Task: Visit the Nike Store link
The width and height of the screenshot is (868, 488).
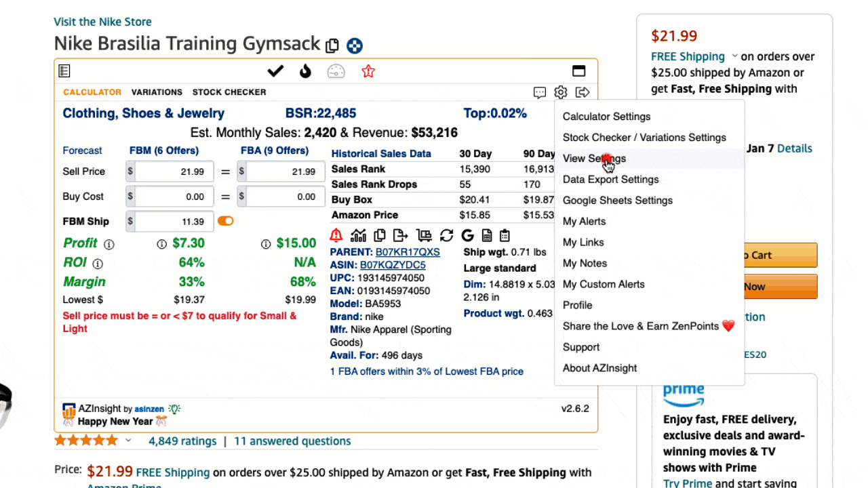Action: click(x=103, y=22)
